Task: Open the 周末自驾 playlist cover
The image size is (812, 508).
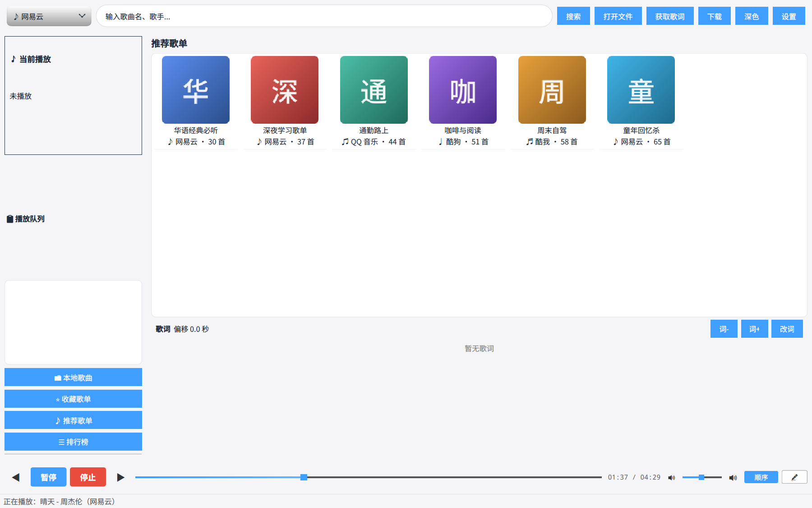Action: click(552, 90)
